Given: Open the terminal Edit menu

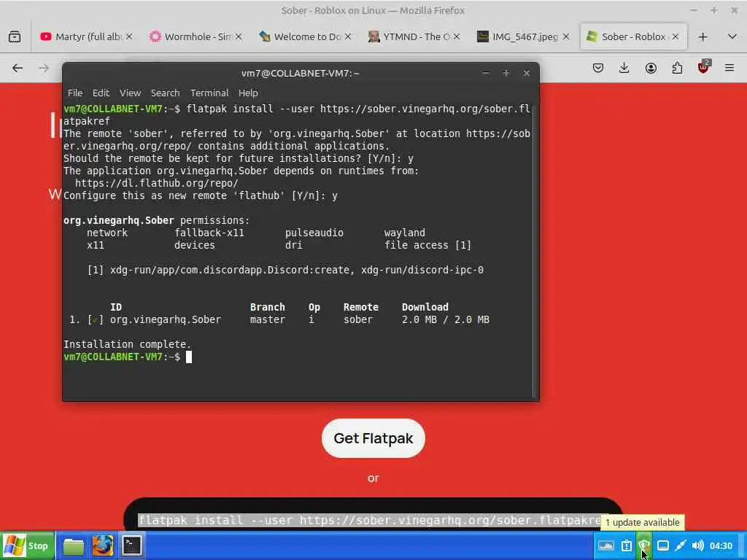Looking at the screenshot, I should pyautogui.click(x=101, y=93).
